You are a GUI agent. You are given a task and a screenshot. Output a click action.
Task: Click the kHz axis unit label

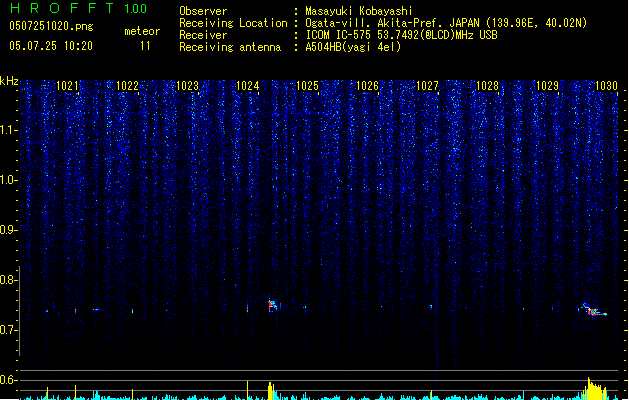(9, 81)
